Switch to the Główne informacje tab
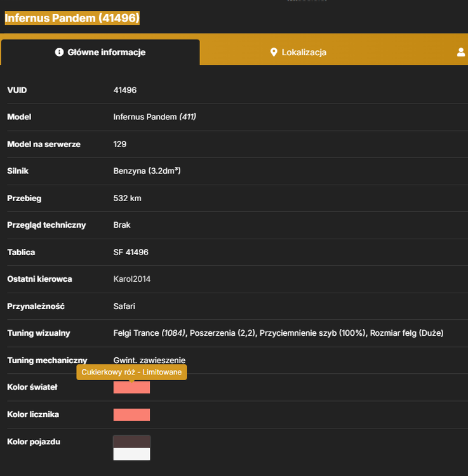Screen dimensions: 468x476 [100, 52]
